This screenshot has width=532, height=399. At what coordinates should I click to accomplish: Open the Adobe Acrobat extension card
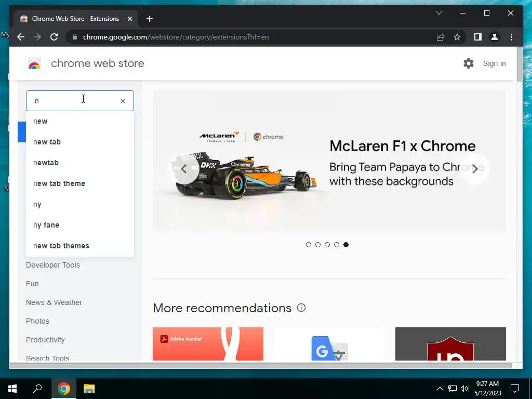click(x=208, y=344)
